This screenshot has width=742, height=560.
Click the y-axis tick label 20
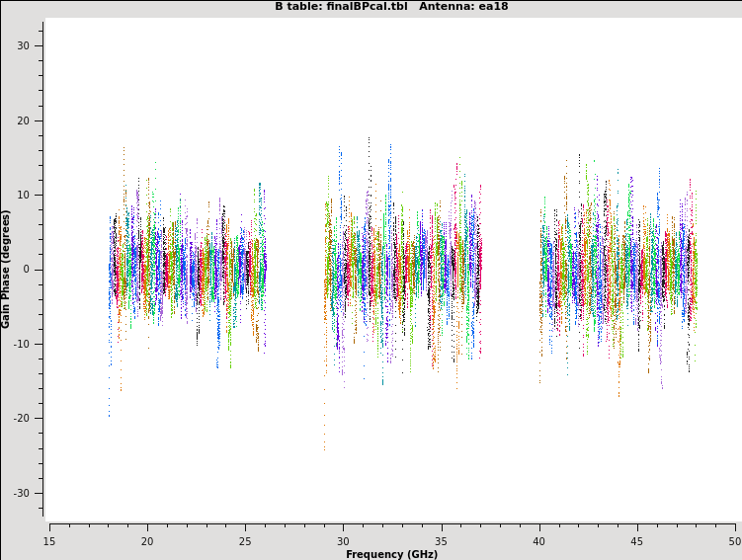click(x=24, y=120)
